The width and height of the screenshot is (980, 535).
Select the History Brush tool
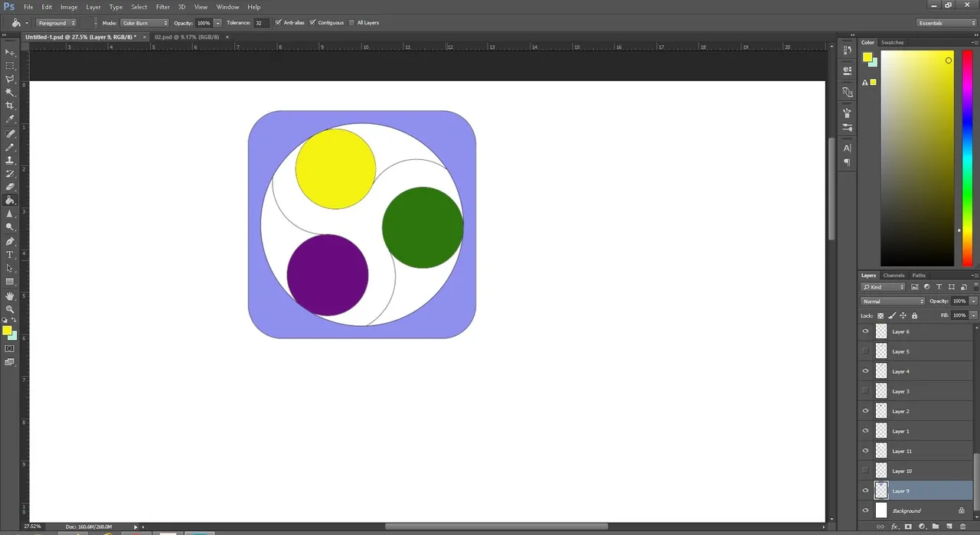[x=10, y=174]
